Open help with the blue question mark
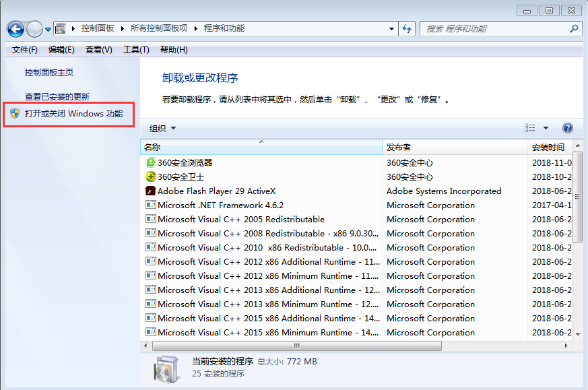This screenshot has height=390, width=588. (x=568, y=128)
